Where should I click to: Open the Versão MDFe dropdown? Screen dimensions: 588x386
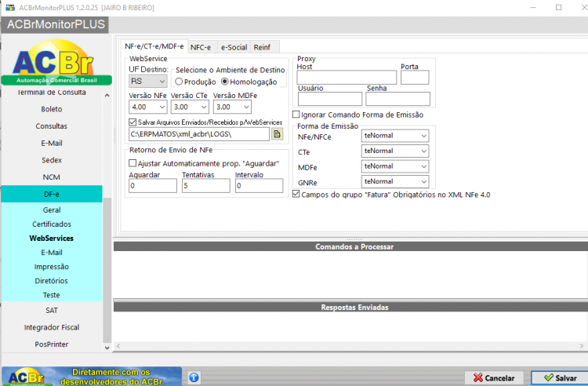[232, 107]
